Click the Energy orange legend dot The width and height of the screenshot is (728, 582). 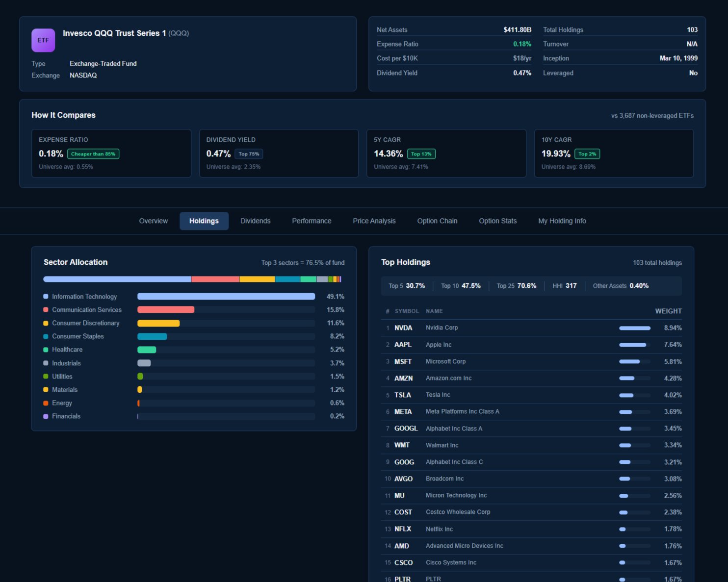46,403
